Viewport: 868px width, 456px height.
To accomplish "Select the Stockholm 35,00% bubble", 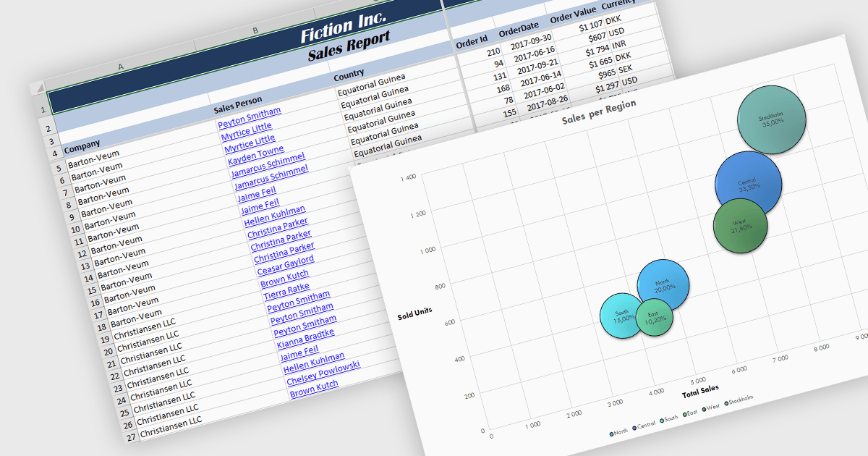I will coord(772,120).
